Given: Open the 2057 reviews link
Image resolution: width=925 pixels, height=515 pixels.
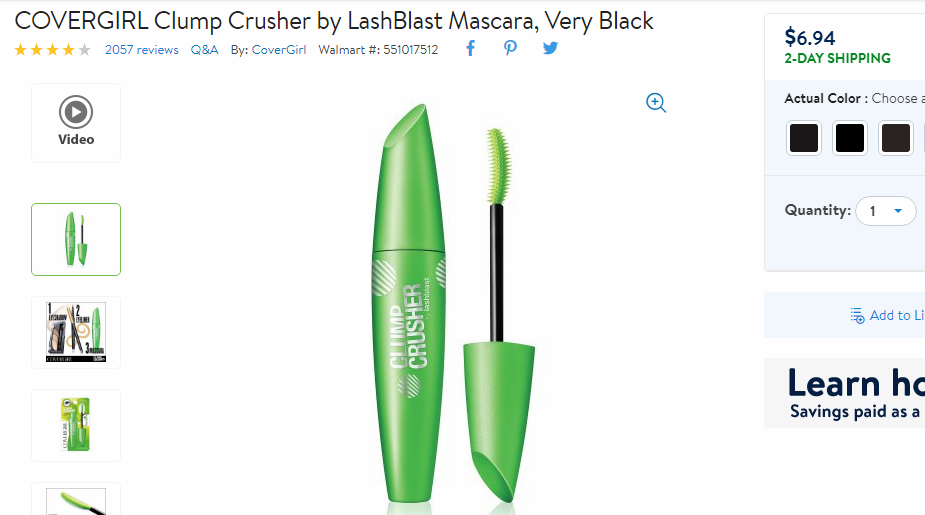Looking at the screenshot, I should (142, 50).
